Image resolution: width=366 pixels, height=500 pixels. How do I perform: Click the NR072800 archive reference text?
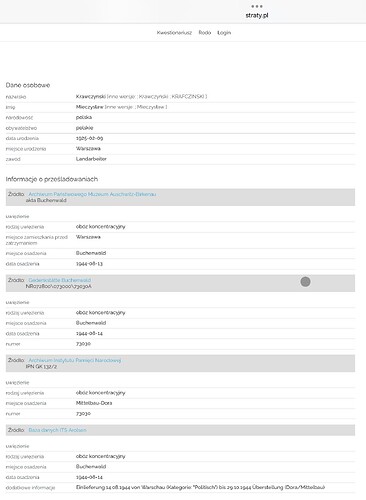point(58,286)
